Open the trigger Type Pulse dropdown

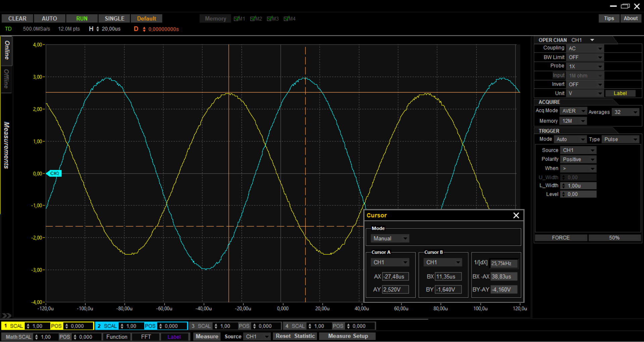(621, 139)
